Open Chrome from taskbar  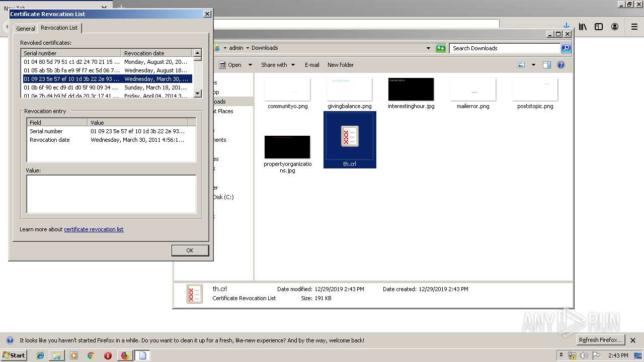point(91,355)
